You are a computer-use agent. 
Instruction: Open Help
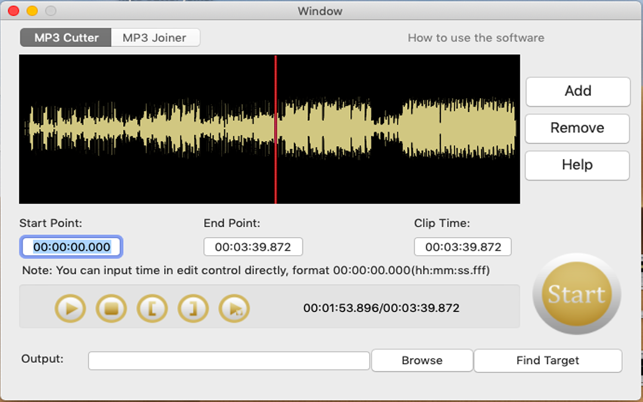click(577, 165)
